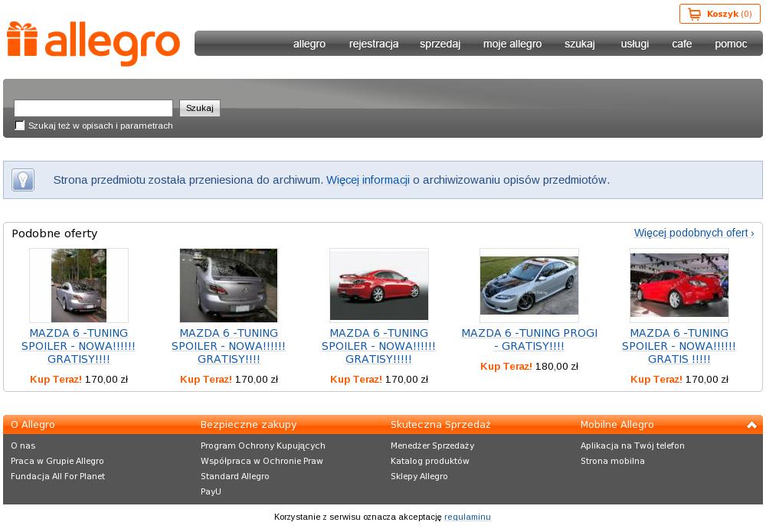Viewport: 766px width, 532px height.
Task: Follow 'Współpraca w Ochronie Praw' link
Action: tap(262, 462)
